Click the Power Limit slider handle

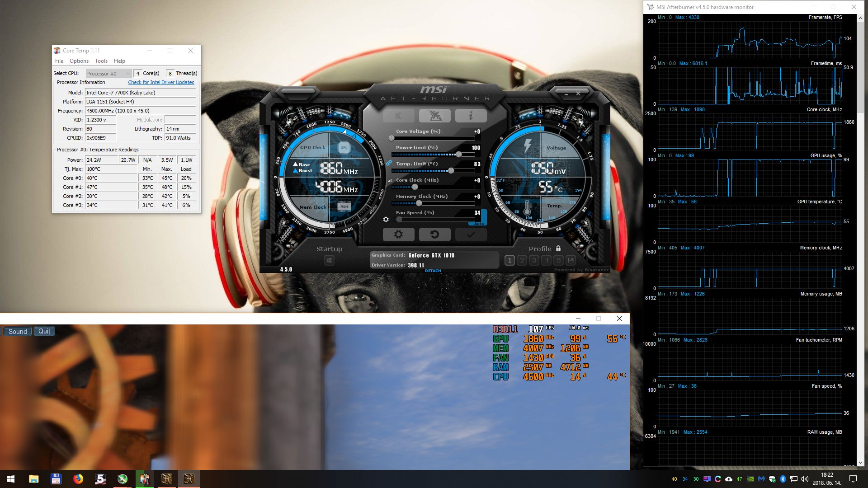pyautogui.click(x=459, y=155)
